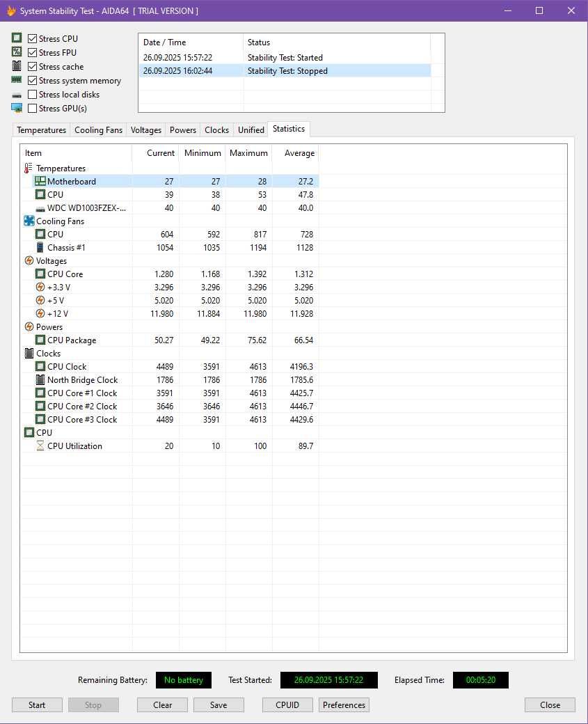Click the Cooling Fans blue fan icon

click(x=29, y=221)
